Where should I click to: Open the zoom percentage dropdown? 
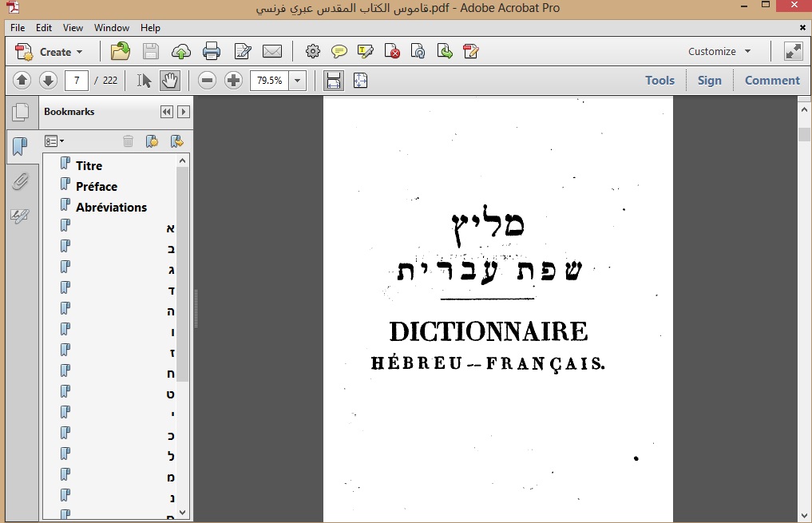(298, 81)
